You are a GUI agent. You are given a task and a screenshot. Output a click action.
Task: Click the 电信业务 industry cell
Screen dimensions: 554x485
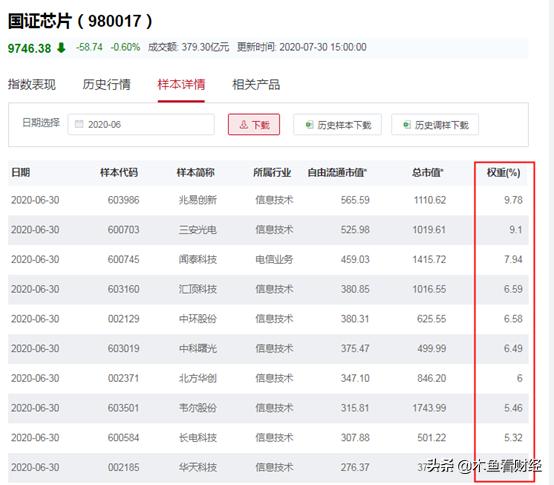click(x=274, y=260)
